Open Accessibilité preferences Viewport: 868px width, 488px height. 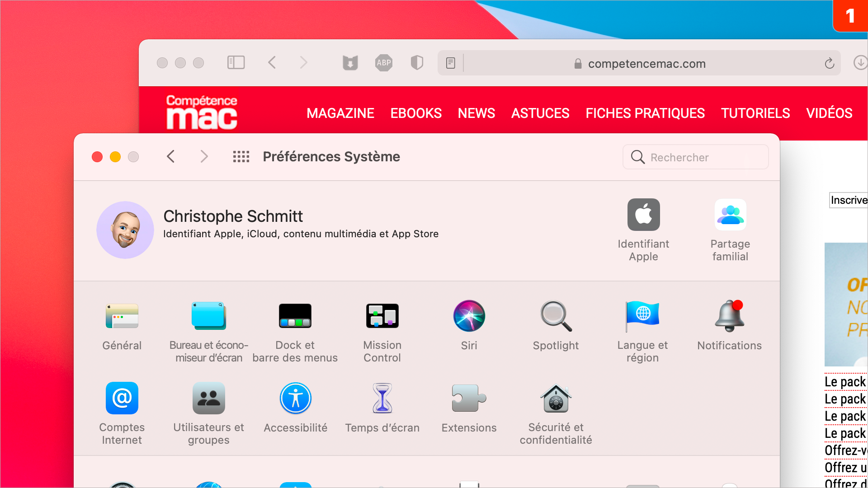[295, 408]
